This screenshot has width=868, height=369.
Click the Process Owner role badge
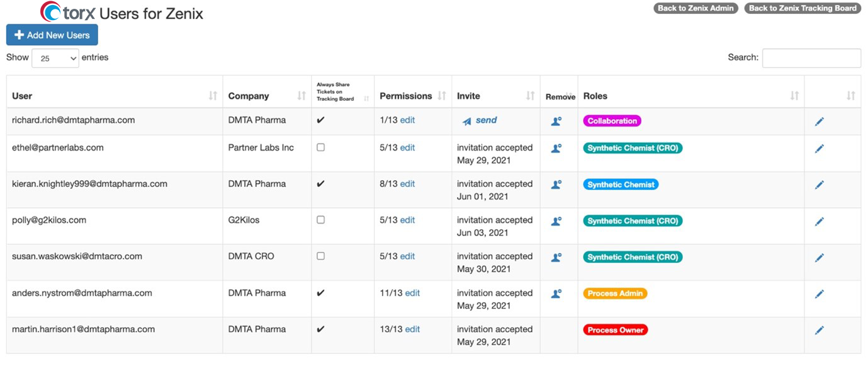[x=616, y=330]
